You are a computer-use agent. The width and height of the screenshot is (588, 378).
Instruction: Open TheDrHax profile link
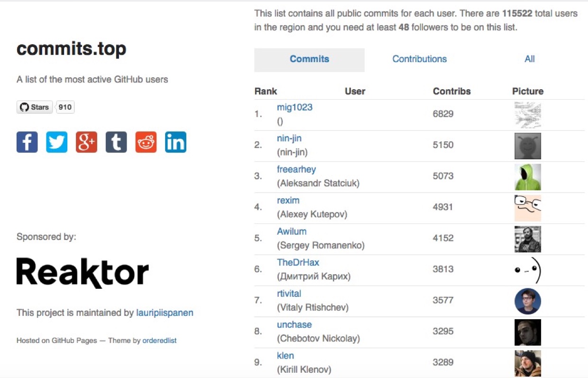coord(298,262)
